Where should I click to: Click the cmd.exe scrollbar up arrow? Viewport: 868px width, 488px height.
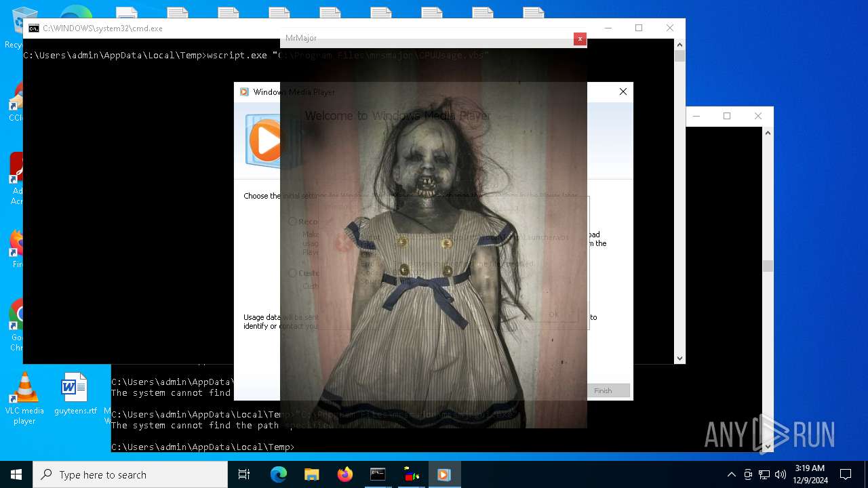(x=679, y=44)
